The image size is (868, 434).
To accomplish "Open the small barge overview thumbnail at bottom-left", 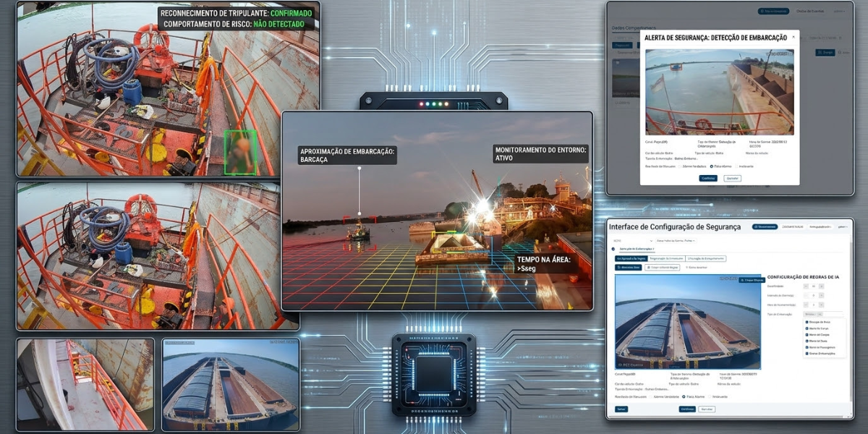I will pos(231,385).
